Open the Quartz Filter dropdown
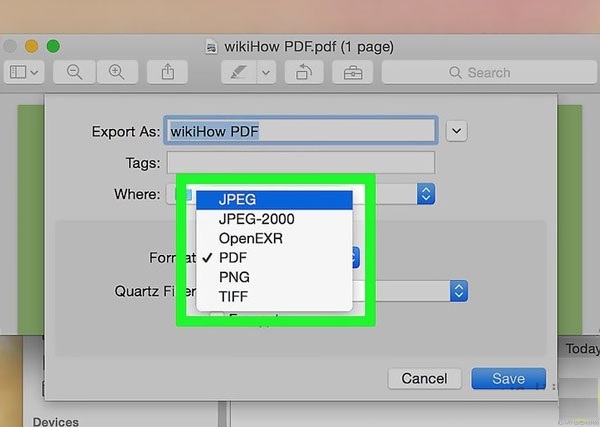The image size is (600, 427). pos(458,291)
